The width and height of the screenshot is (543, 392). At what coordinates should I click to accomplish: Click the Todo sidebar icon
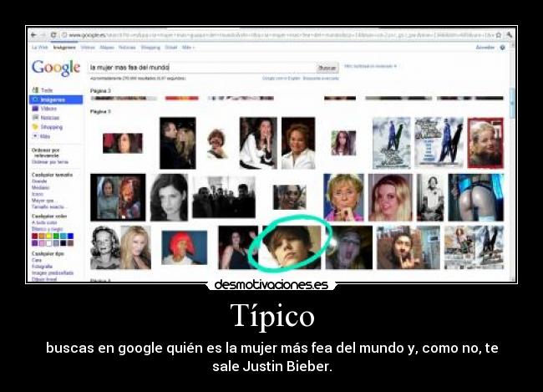click(x=35, y=90)
